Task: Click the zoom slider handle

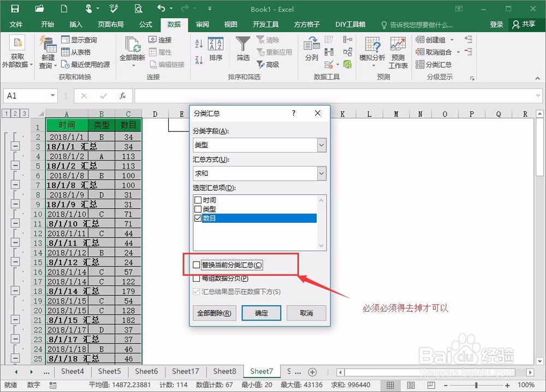Action: point(476,385)
